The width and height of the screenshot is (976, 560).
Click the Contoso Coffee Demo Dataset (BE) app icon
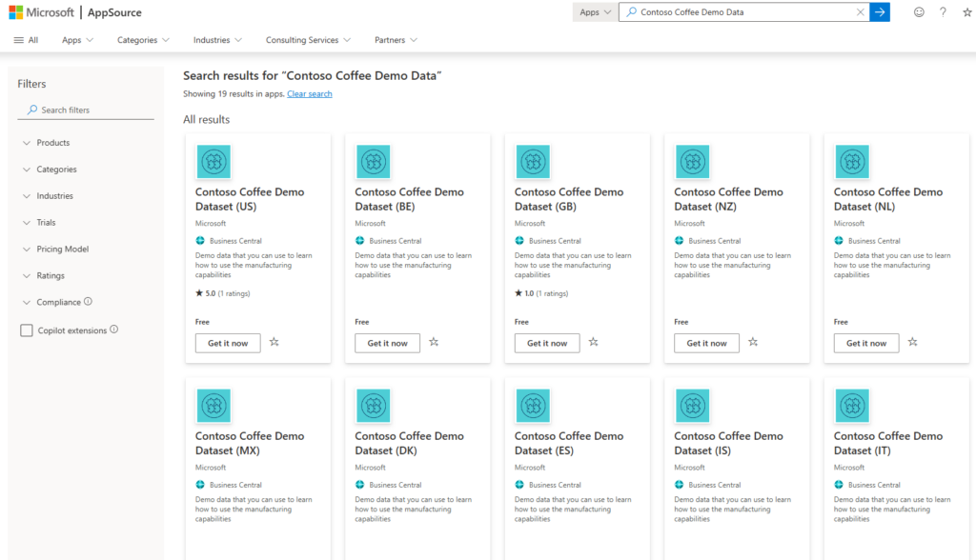tap(374, 162)
